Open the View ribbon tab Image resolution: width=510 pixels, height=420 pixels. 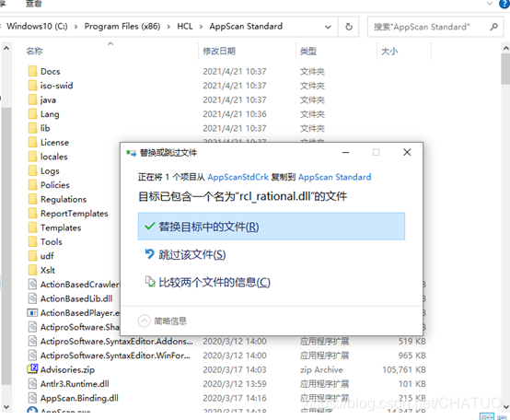[33, 4]
